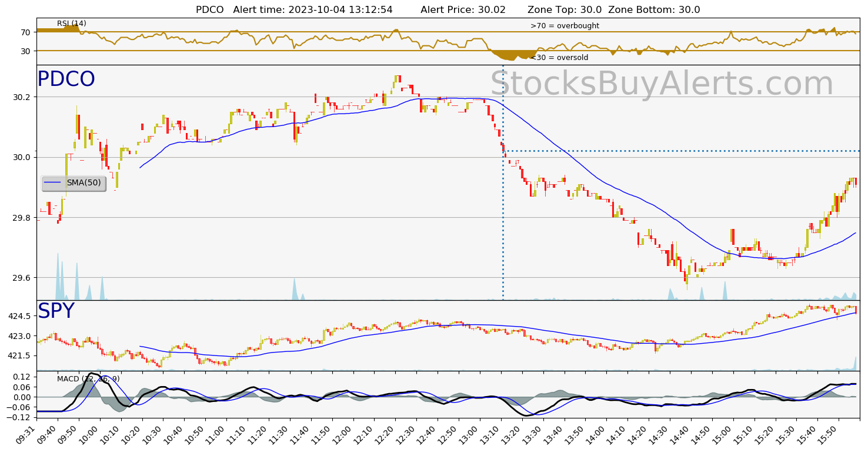Click the 12:00 time axis label
Screen dimensions: 868x452
(343, 434)
